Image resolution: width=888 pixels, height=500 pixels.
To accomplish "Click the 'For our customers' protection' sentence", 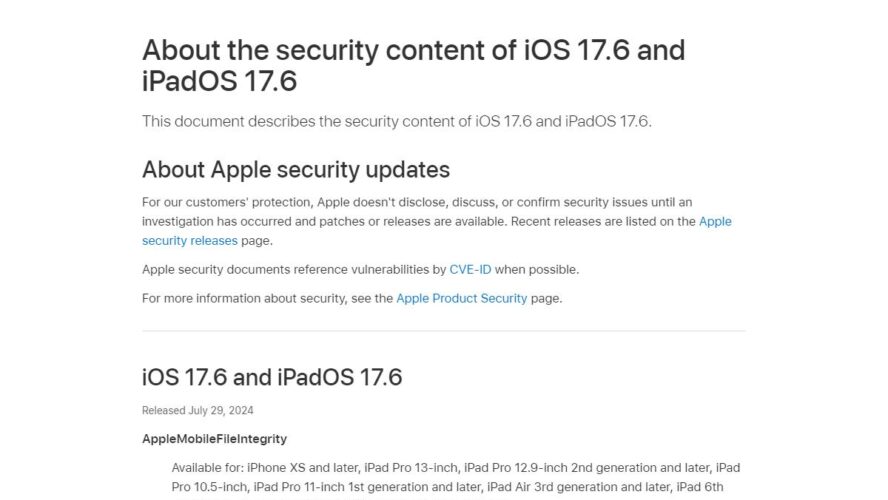I will tap(417, 203).
